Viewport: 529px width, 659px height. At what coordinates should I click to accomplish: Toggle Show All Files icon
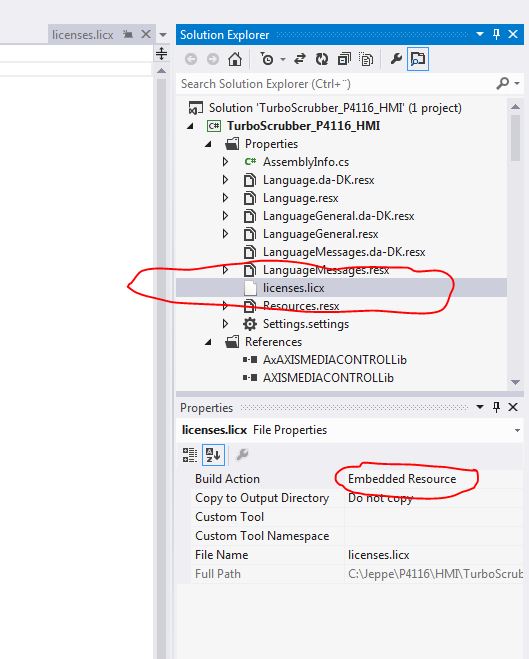[x=366, y=59]
